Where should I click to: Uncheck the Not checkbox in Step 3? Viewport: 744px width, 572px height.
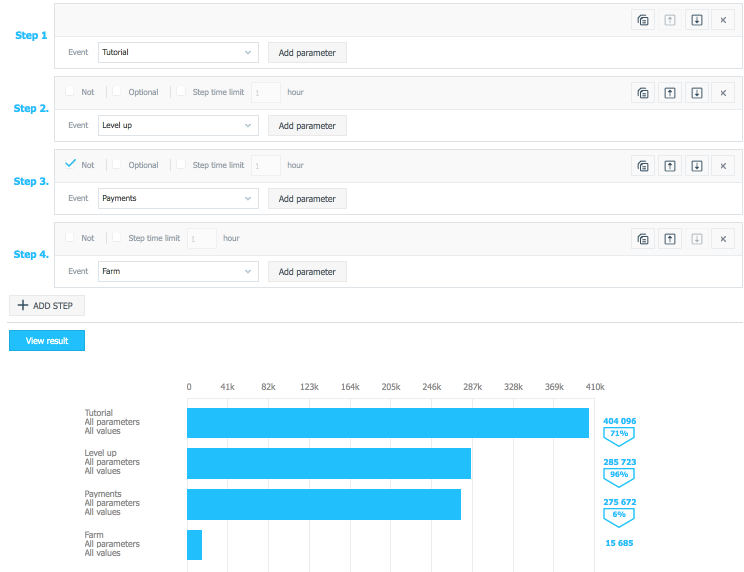(70, 165)
